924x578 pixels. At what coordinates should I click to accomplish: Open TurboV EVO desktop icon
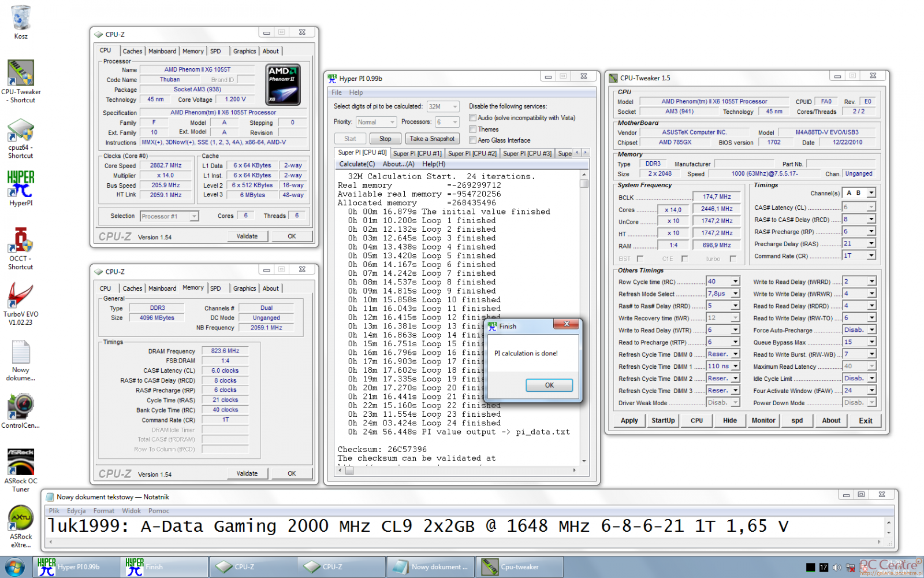(21, 296)
